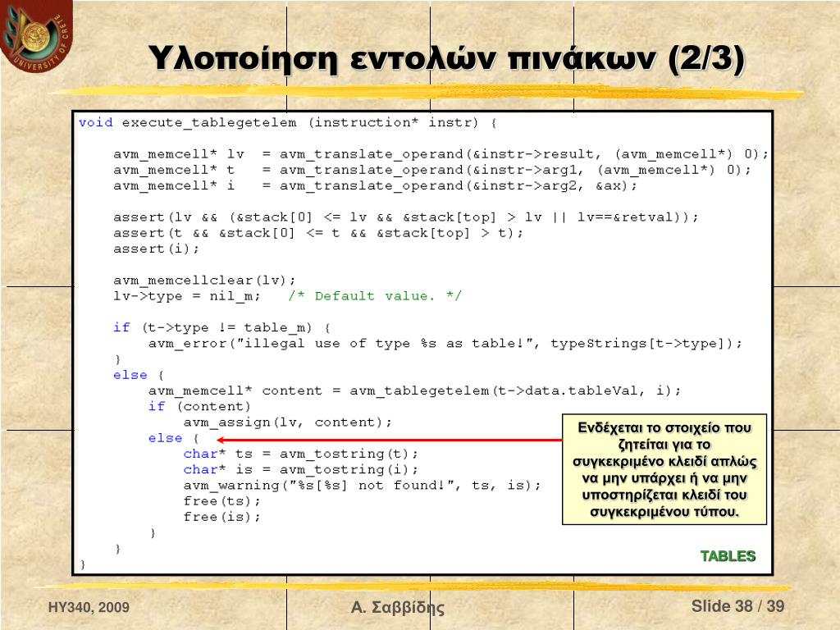The height and width of the screenshot is (630, 840).
Task: Click the 'void execute_tablegetelem' function signature line
Action: point(288,123)
